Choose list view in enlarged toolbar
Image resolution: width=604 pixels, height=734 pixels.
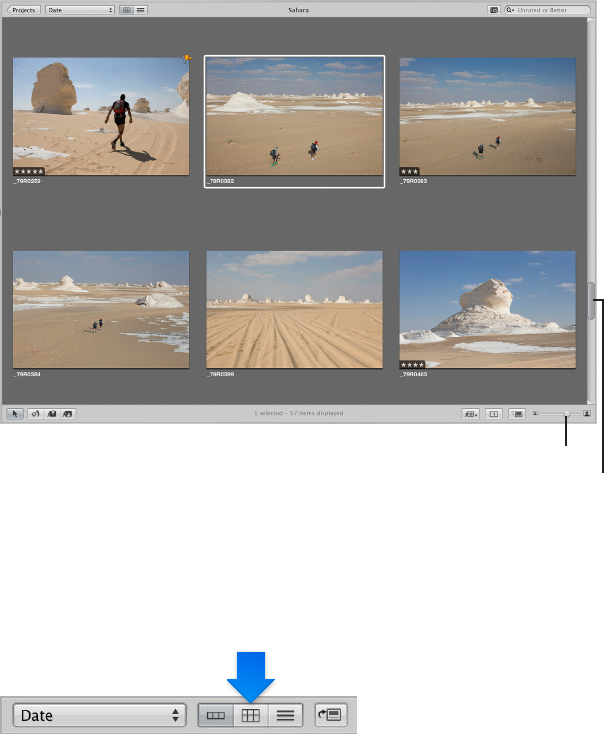(285, 715)
